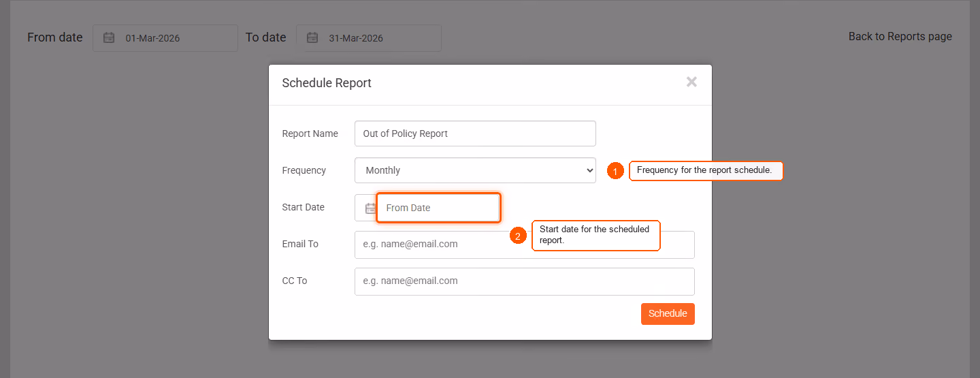The height and width of the screenshot is (378, 980).
Task: Click calendar icon beside From date field
Action: [x=109, y=38]
